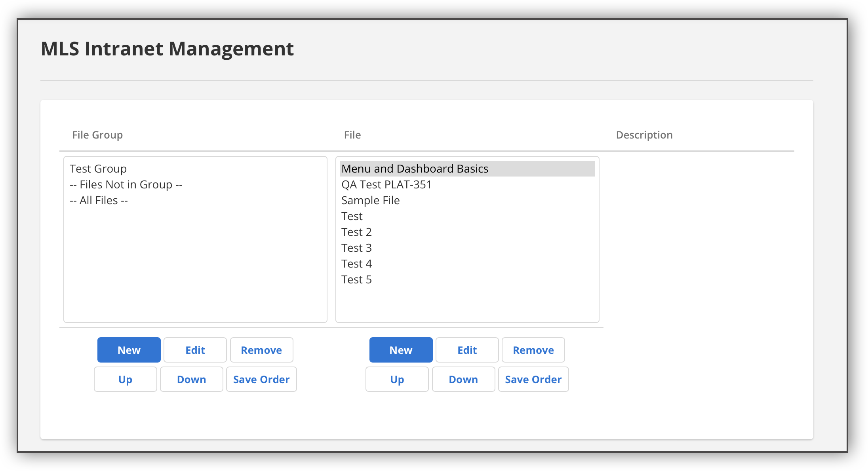Click the File Group column header

(x=97, y=135)
